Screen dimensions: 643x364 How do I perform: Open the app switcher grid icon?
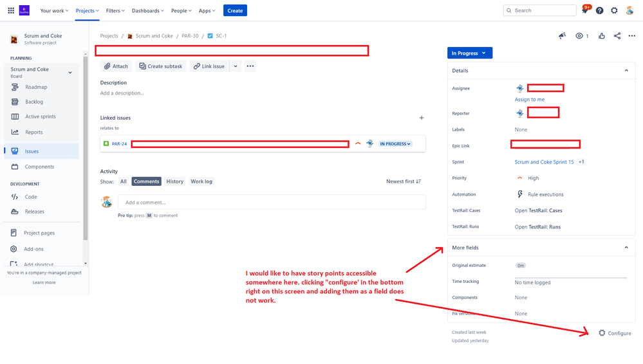[x=11, y=11]
